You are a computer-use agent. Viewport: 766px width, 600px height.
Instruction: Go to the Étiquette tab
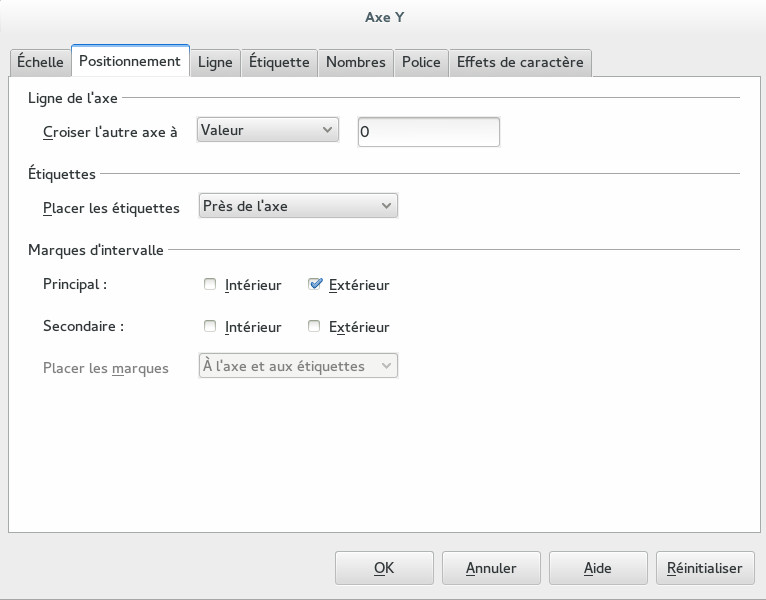[x=279, y=62]
